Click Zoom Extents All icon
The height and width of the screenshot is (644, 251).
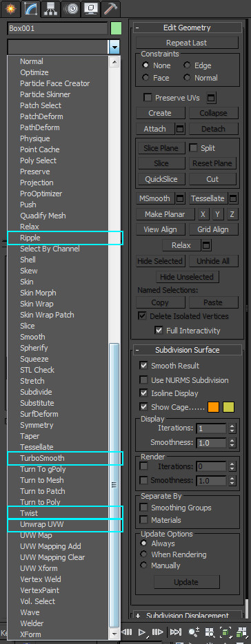pos(241,632)
